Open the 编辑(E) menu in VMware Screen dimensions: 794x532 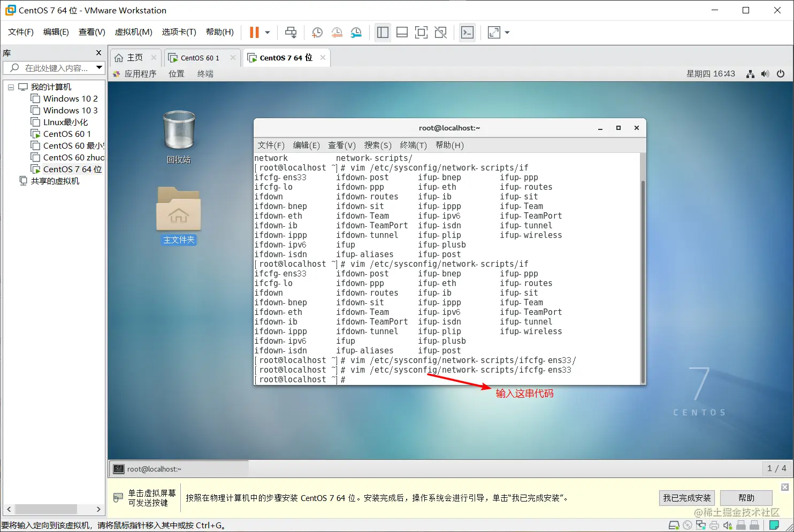(x=56, y=32)
